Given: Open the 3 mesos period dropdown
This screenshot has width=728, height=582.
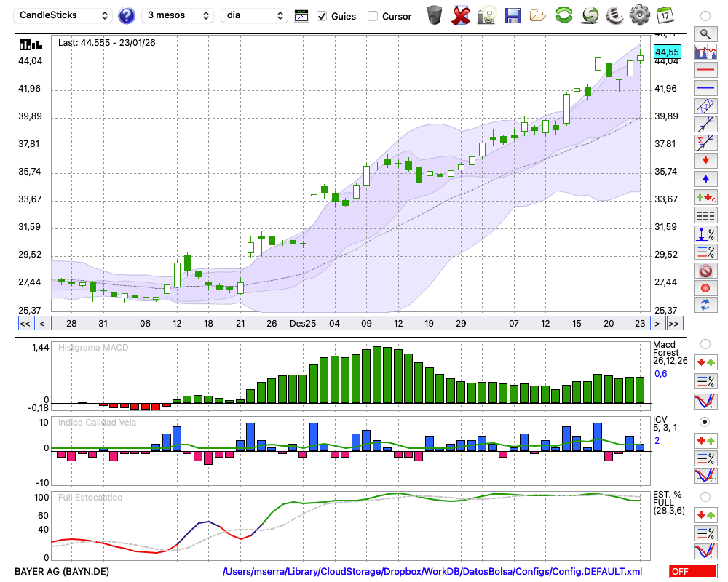Looking at the screenshot, I should tap(178, 15).
